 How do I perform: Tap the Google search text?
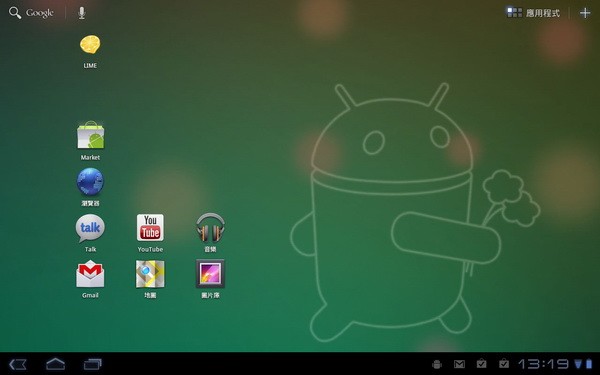(40, 13)
